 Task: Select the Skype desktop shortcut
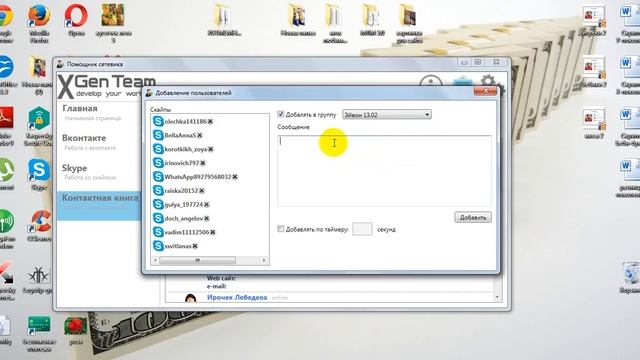click(39, 175)
